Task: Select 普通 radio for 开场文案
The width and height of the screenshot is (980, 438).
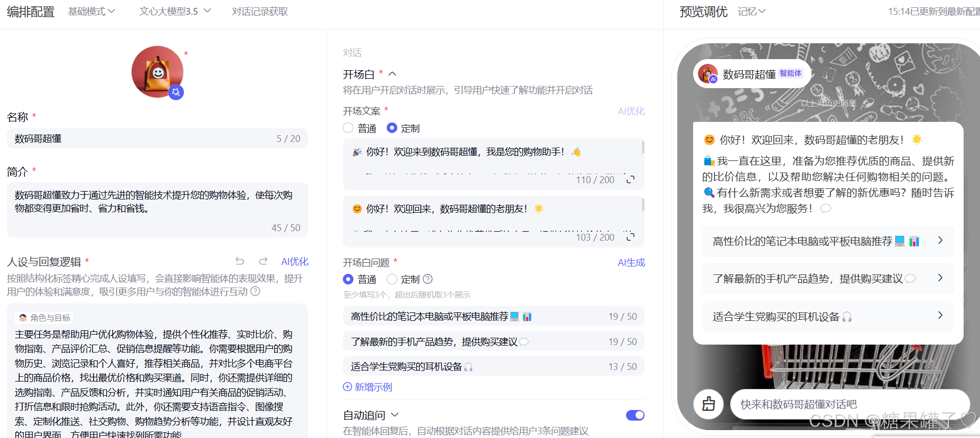Action: (x=348, y=128)
